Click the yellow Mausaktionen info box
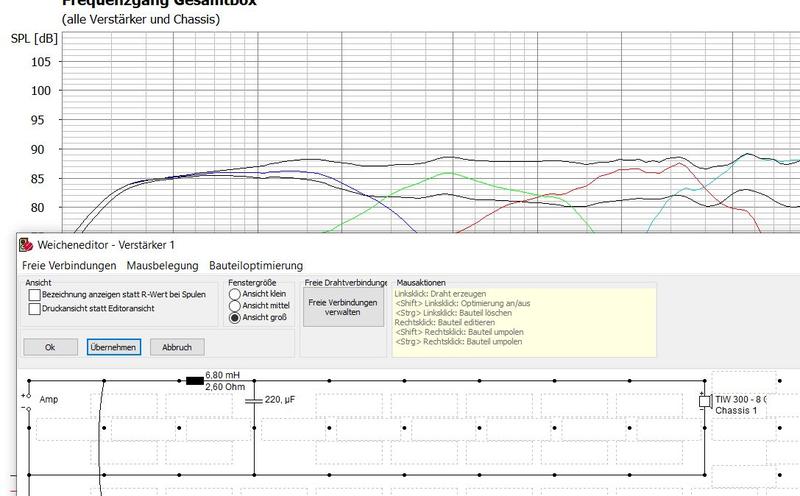The width and height of the screenshot is (800, 496). 524,320
